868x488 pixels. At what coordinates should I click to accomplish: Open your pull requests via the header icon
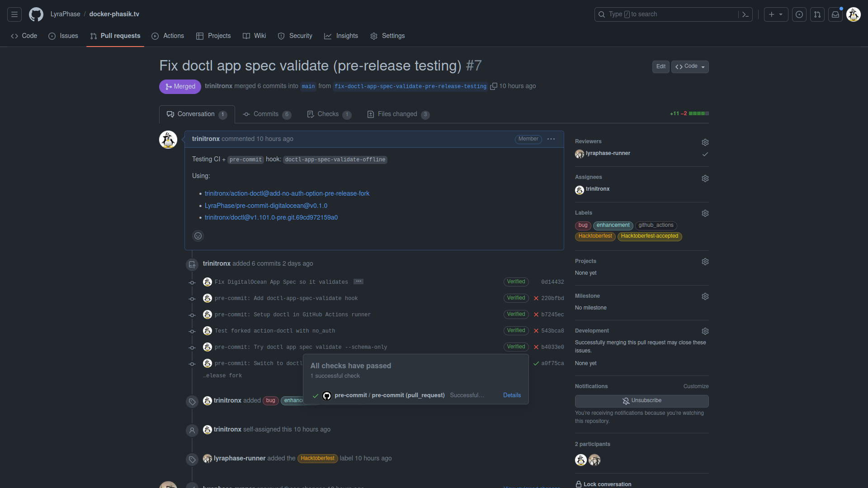point(817,14)
